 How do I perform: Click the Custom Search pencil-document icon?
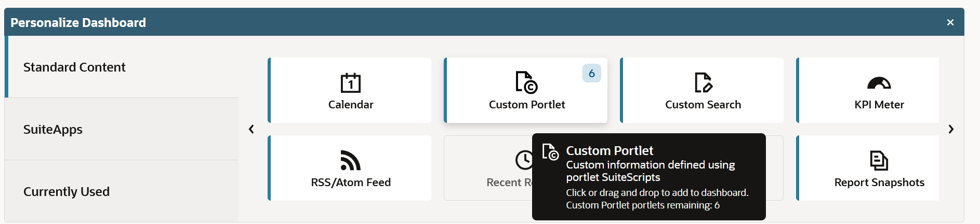(x=703, y=82)
